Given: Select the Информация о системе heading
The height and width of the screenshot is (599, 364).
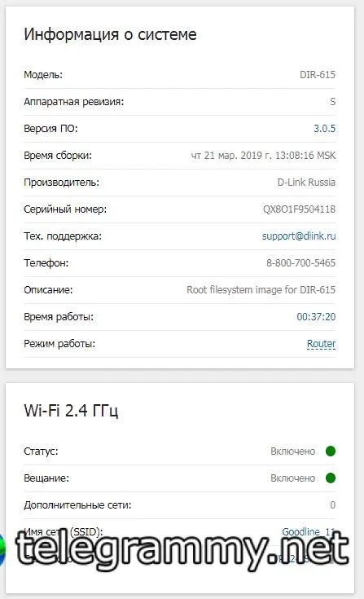Looking at the screenshot, I should tap(110, 34).
